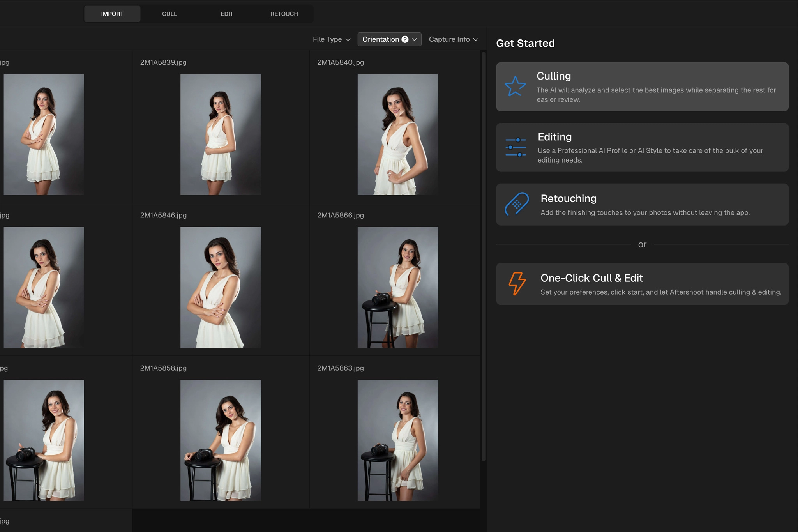Switch to the CULL tab
The height and width of the screenshot is (532, 798).
coord(169,14)
